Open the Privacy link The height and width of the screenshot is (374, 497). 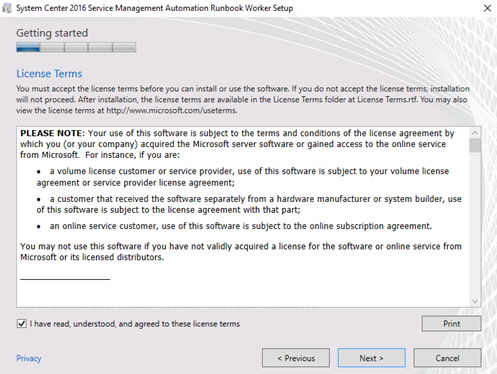29,358
